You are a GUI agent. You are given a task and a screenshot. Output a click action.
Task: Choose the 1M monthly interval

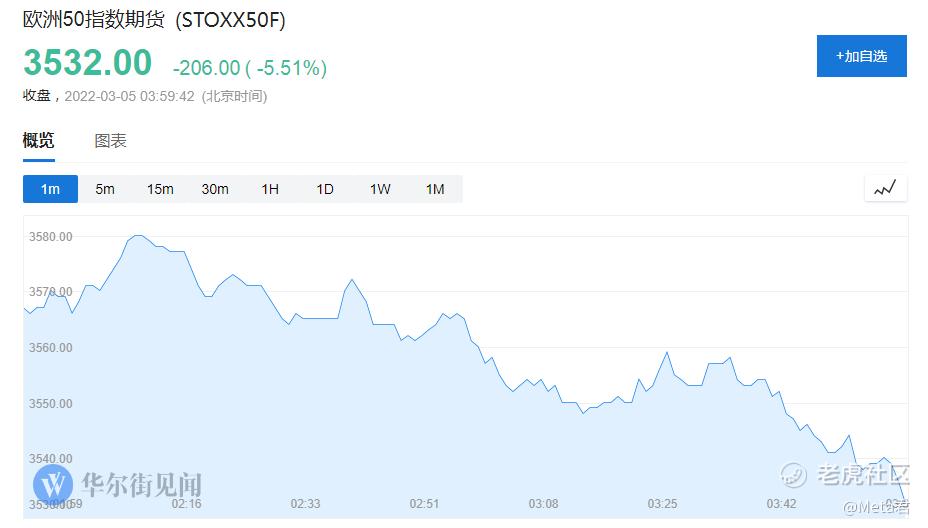pos(435,189)
